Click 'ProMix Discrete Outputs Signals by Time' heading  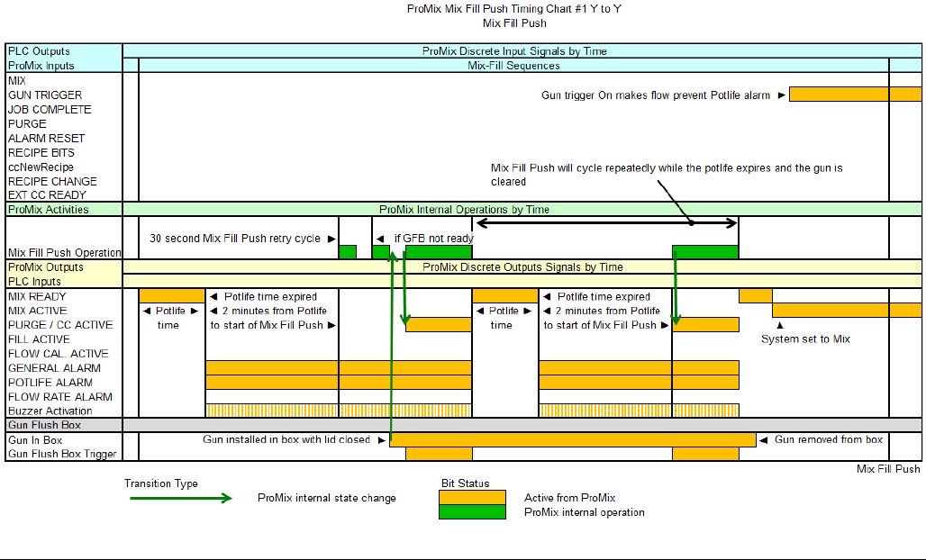coord(522,266)
